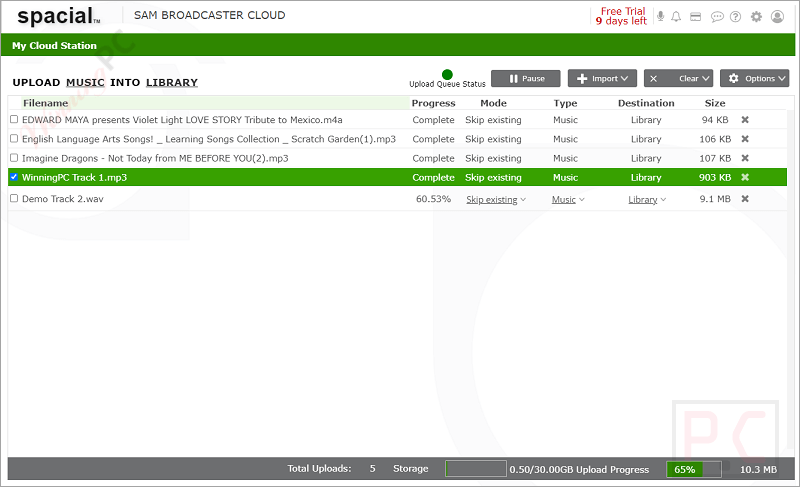Click Free Trial 9 days left
This screenshot has height=487, width=800.
coord(621,16)
